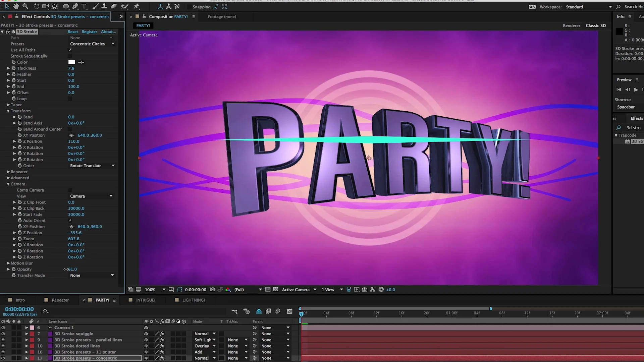This screenshot has height=362, width=644.
Task: Select the Type text tool
Action: pyautogui.click(x=84, y=6)
